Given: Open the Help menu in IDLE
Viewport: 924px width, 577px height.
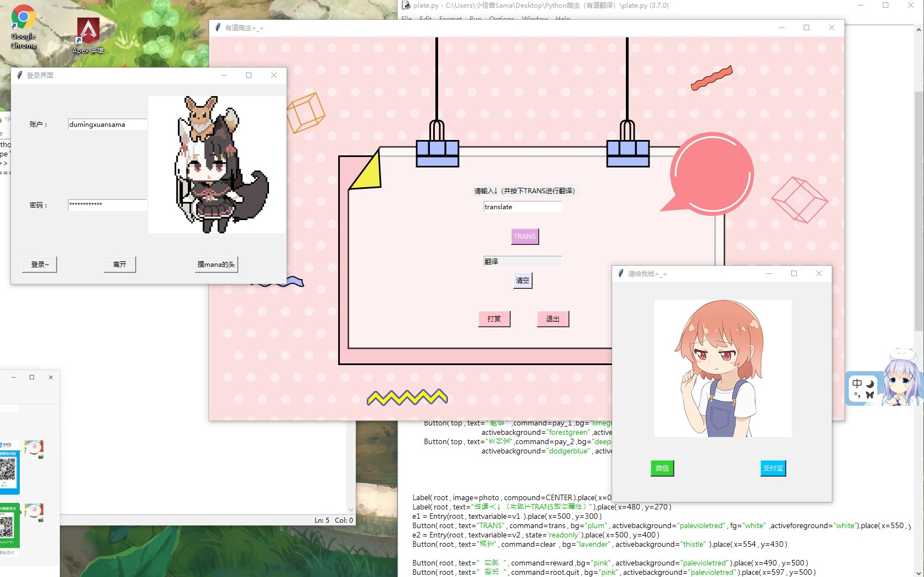Looking at the screenshot, I should [563, 19].
